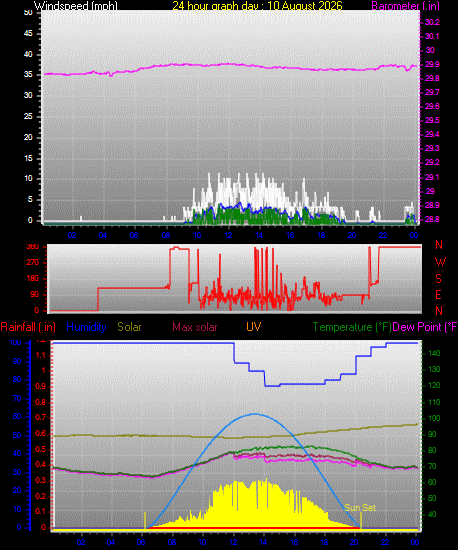Click the 'S' compass direction label
458x550 pixels.
(x=438, y=279)
